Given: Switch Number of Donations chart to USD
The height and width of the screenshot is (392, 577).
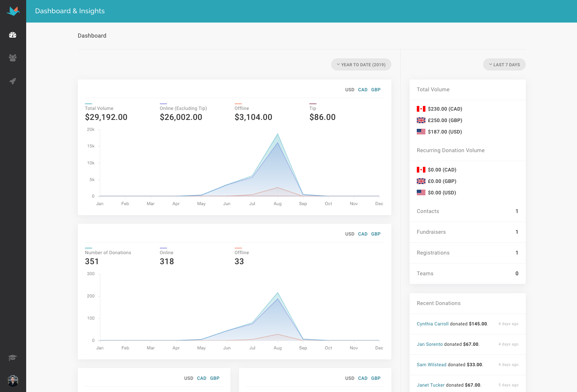Looking at the screenshot, I should tap(350, 234).
